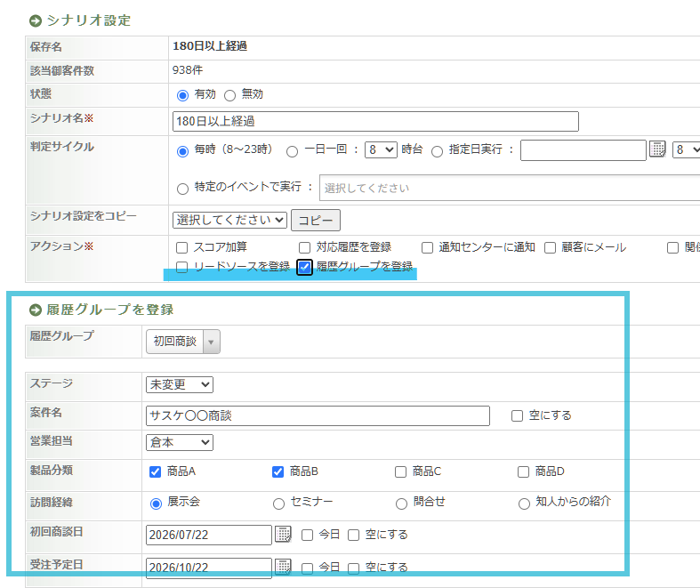The height and width of the screenshot is (588, 700).
Task: Click the green arrow icon beside 履歴グループを登録 heading
Action: [x=36, y=310]
